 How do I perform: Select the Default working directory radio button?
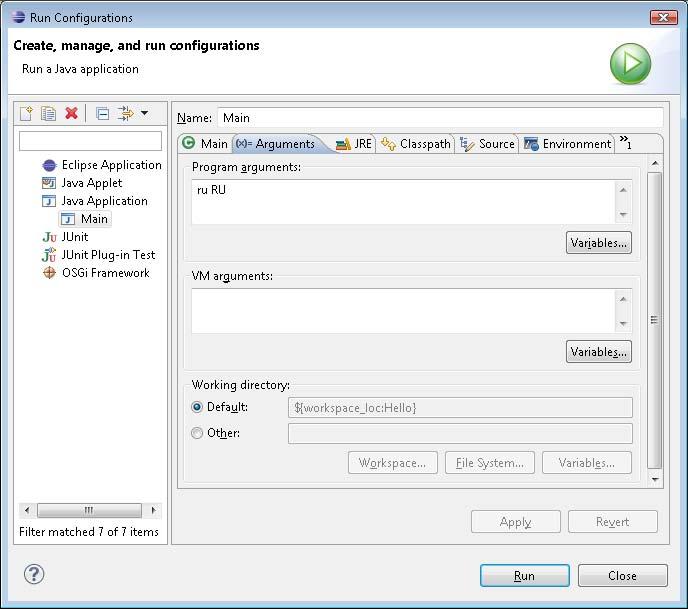point(197,407)
